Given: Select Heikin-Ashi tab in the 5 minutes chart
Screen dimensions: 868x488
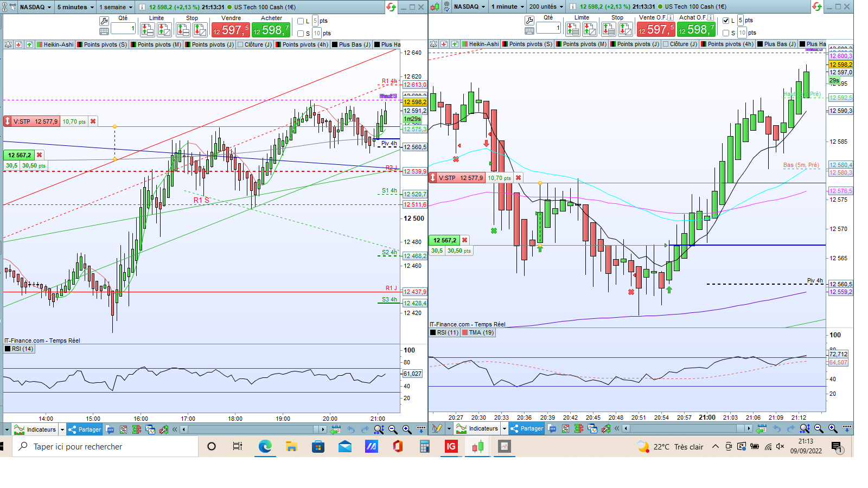Looking at the screenshot, I should (x=55, y=44).
